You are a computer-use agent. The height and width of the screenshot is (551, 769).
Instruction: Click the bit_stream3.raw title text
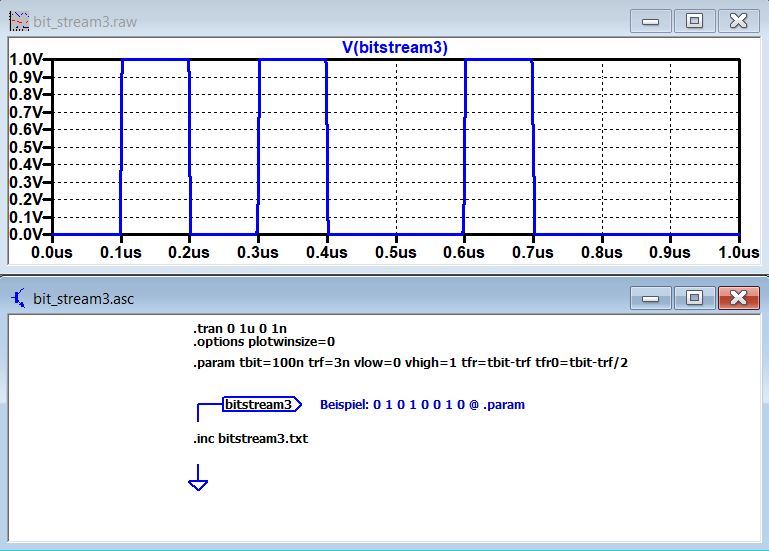point(85,22)
